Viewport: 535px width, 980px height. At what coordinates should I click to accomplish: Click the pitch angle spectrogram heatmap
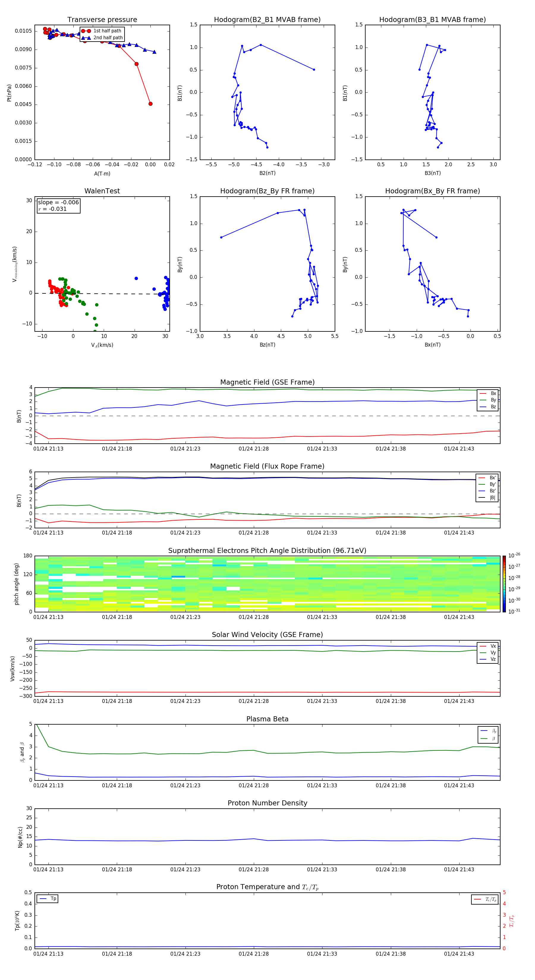pos(267,584)
